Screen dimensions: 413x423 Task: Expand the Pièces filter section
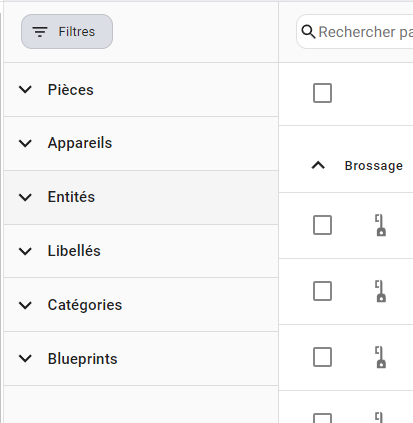pyautogui.click(x=141, y=90)
